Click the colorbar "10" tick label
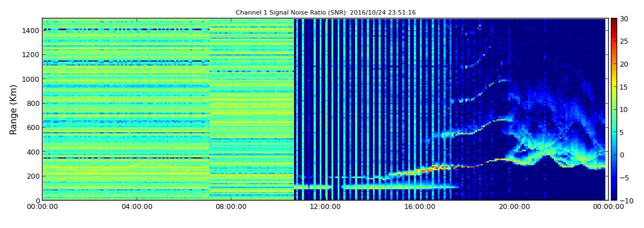Viewport: 644px width, 228px height. (x=624, y=109)
